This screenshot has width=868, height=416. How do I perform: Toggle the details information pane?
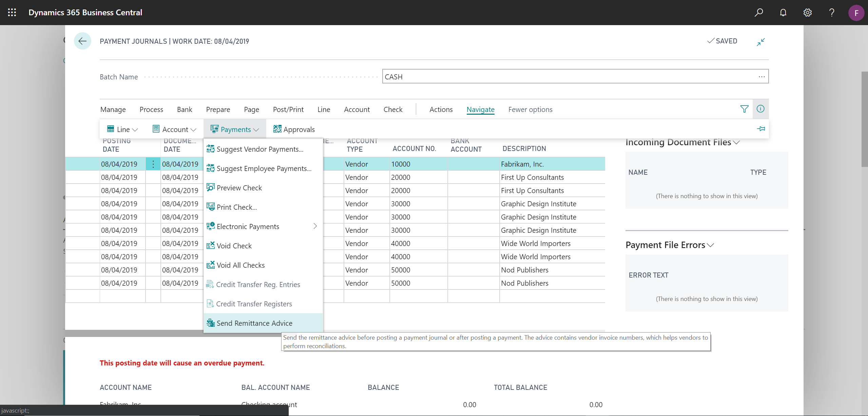[761, 109]
